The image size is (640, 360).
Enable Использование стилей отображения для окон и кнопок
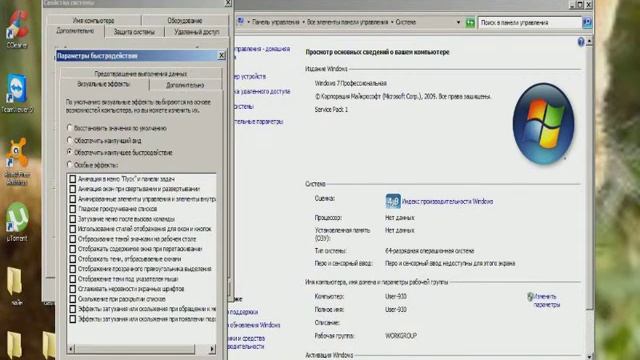72,229
